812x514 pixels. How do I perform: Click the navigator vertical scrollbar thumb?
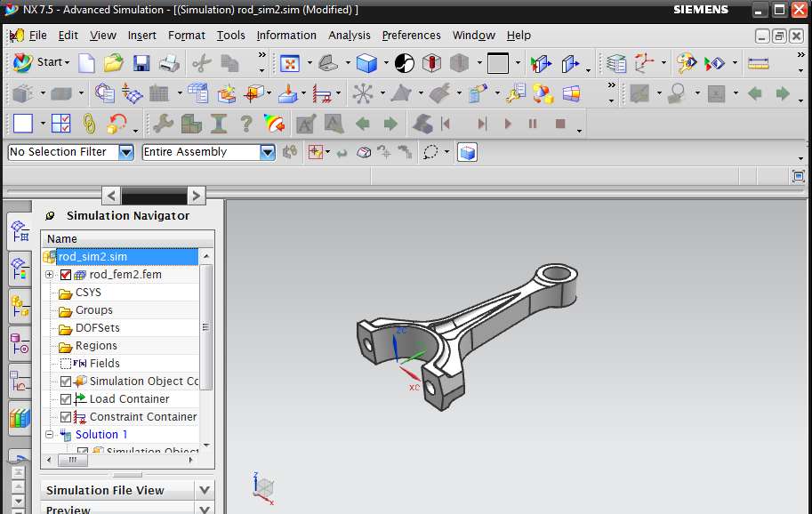click(x=205, y=326)
